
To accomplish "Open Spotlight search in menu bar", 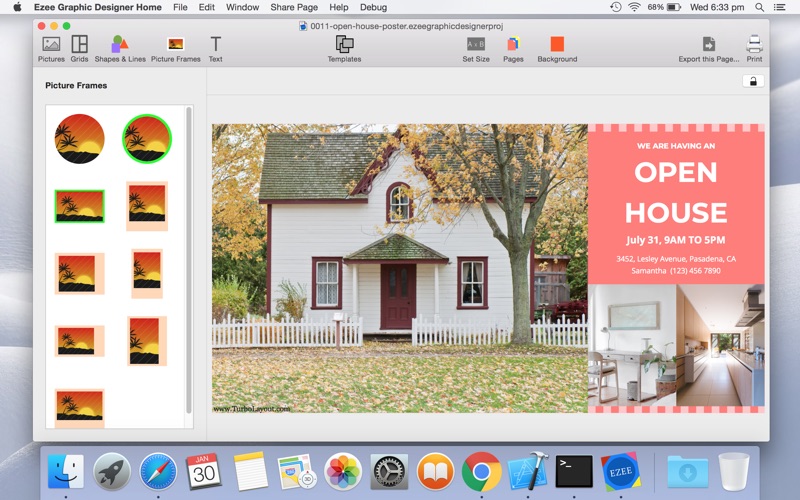I will point(760,7).
